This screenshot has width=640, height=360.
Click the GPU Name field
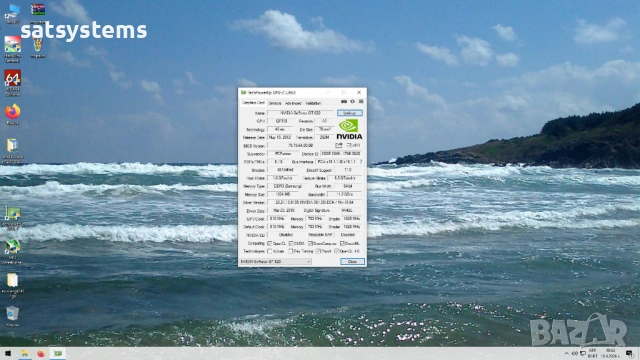[301, 113]
